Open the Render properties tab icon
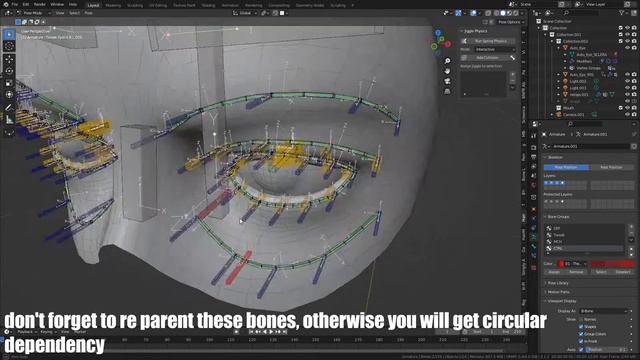Viewport: 640px width, 360px height. pos(533,147)
